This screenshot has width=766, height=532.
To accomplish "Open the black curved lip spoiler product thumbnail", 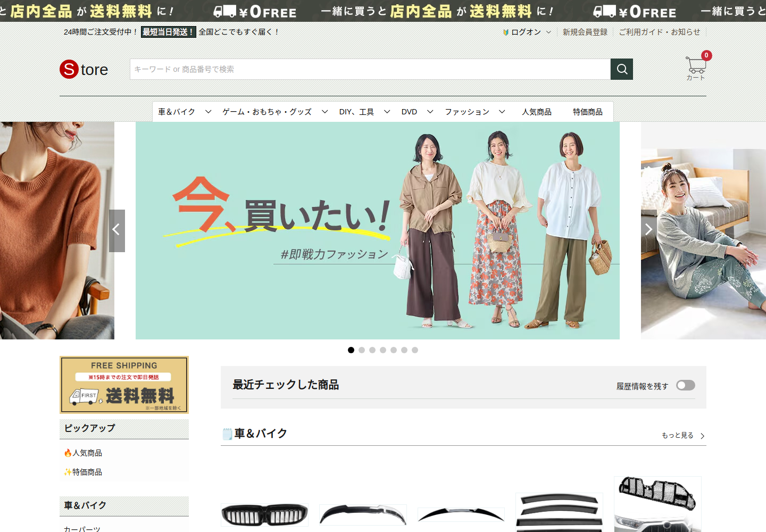I will tap(363, 514).
